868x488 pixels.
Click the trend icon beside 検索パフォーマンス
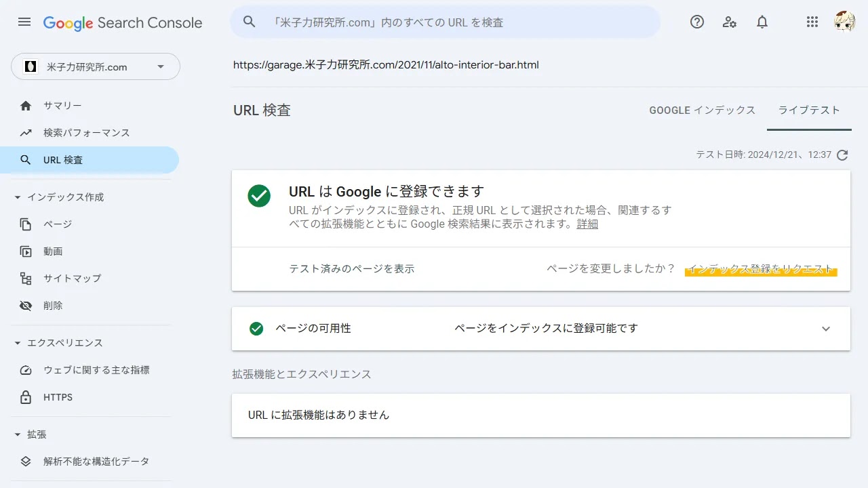26,133
